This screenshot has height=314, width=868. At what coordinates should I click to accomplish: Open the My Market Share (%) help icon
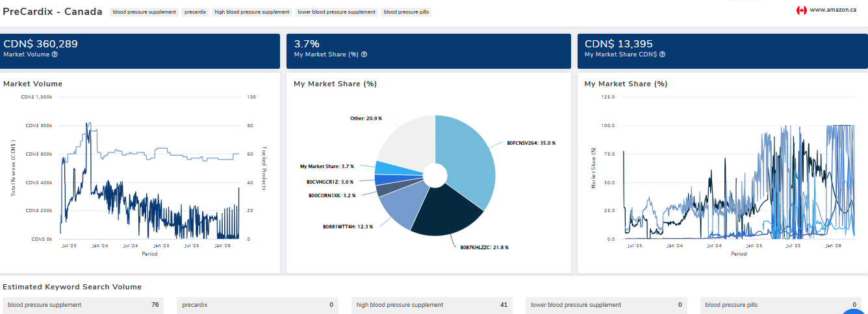[x=364, y=54]
